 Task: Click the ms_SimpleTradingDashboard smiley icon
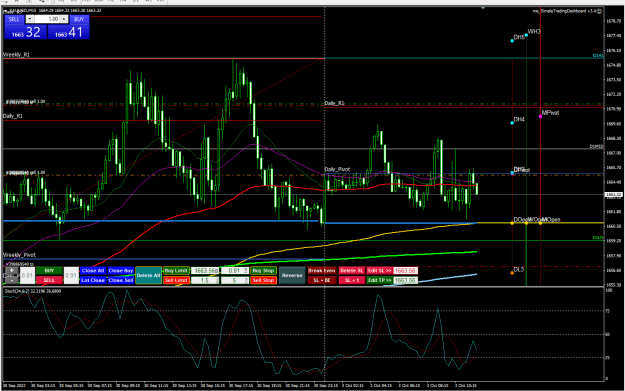point(599,11)
